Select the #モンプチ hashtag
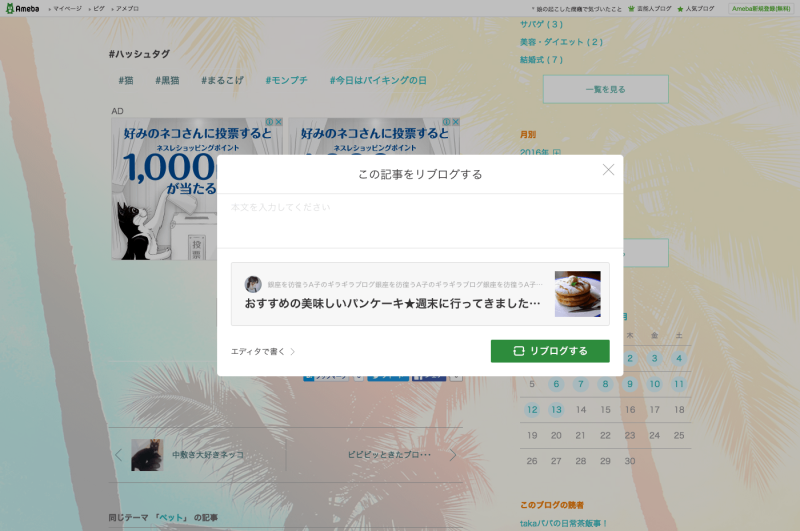 tap(286, 80)
